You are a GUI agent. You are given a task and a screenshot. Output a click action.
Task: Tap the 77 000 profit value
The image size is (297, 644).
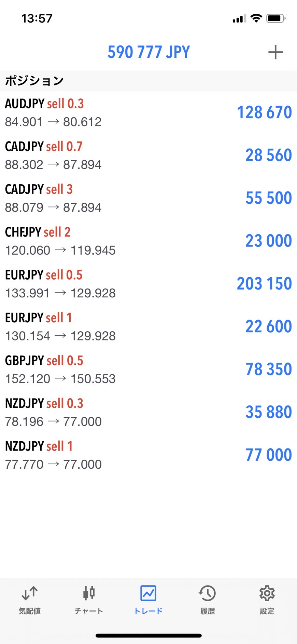pyautogui.click(x=269, y=455)
